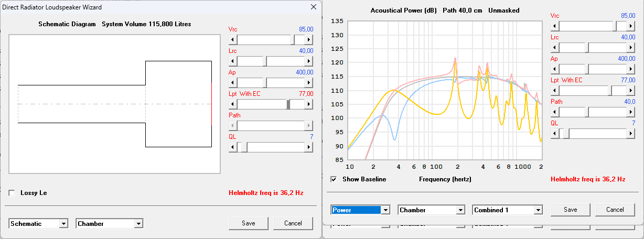
Task: Click left arrow of Vrc slider in left dialog
Action: (233, 39)
